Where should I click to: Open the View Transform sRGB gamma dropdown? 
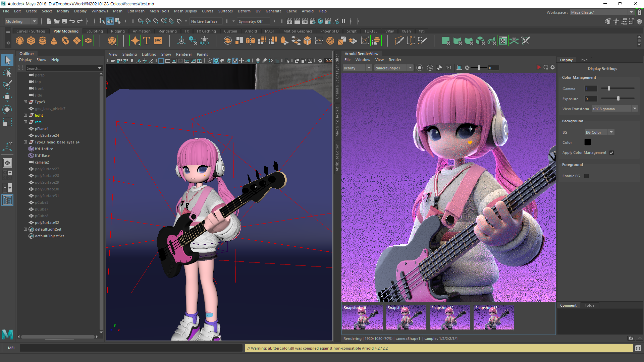click(x=614, y=109)
